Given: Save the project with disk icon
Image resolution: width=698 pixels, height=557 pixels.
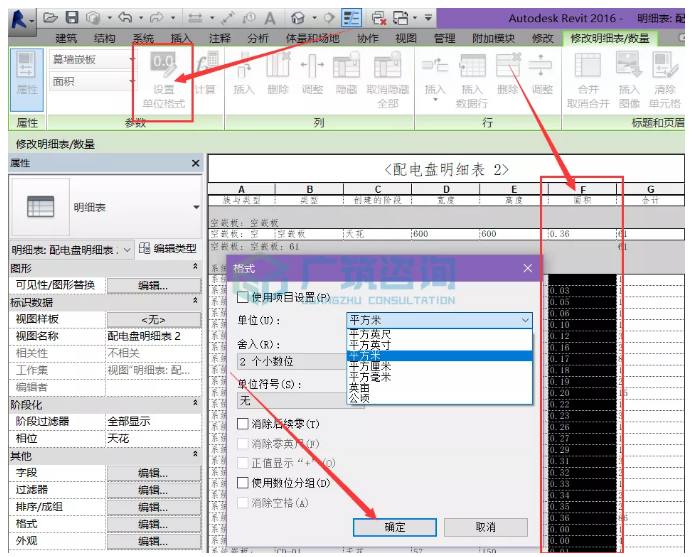Looking at the screenshot, I should (x=72, y=18).
